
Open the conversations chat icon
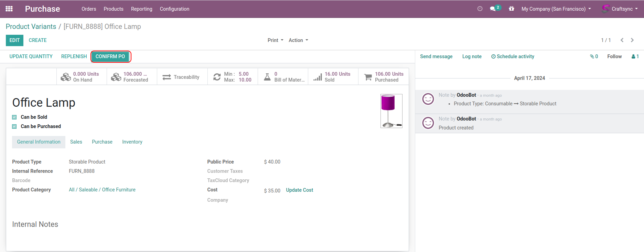pyautogui.click(x=493, y=9)
